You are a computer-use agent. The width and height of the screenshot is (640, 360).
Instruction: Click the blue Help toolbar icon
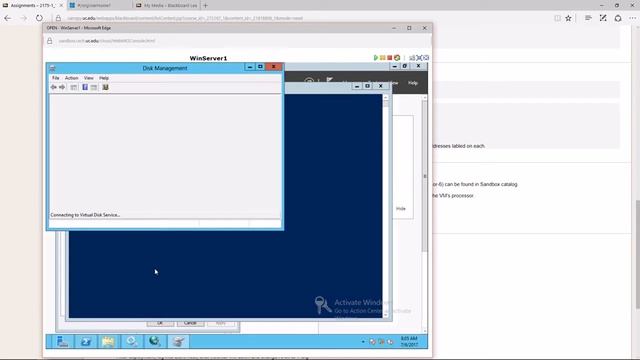click(x=85, y=87)
